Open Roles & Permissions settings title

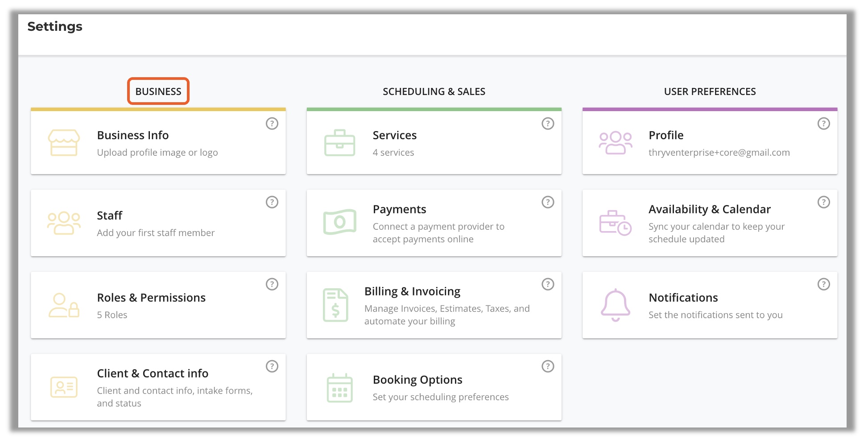(151, 298)
